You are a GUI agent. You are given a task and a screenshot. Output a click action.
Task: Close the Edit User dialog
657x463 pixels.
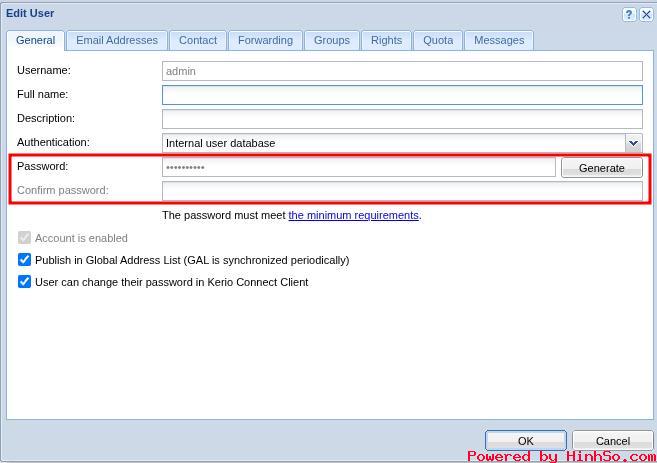pyautogui.click(x=645, y=15)
